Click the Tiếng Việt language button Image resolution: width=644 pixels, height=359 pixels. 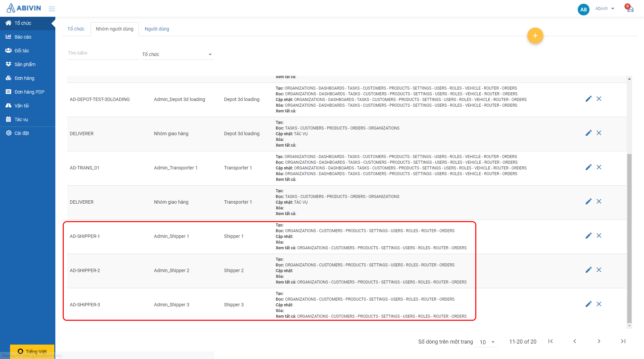[32, 351]
